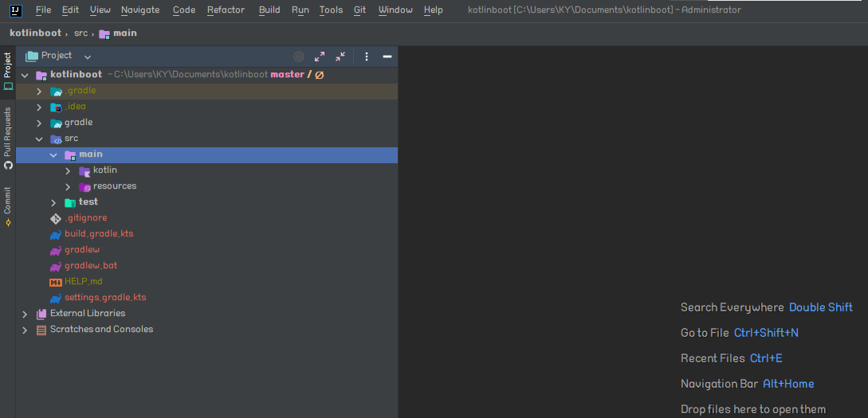Click the kotlinboot root module icon
Screen dimensions: 868x418
pyautogui.click(x=41, y=75)
